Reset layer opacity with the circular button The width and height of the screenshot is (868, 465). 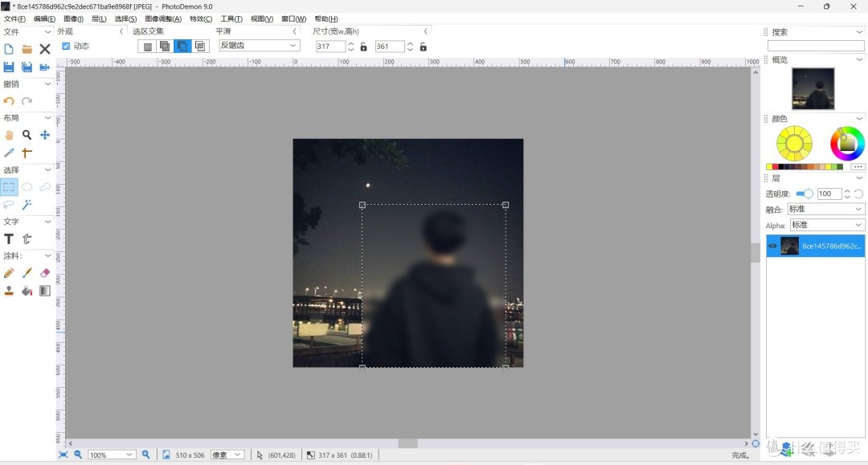858,194
